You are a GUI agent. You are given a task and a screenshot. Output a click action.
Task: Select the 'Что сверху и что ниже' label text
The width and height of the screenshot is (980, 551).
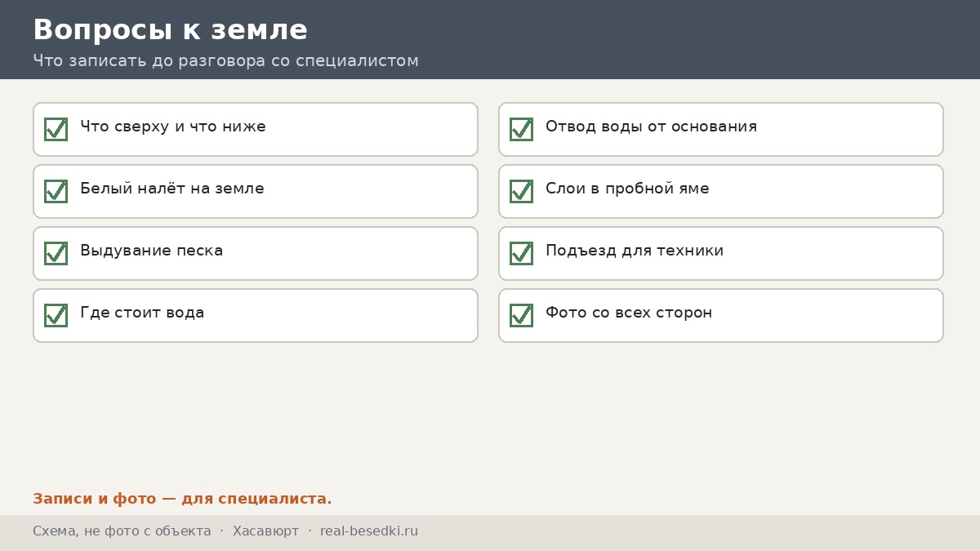(173, 127)
